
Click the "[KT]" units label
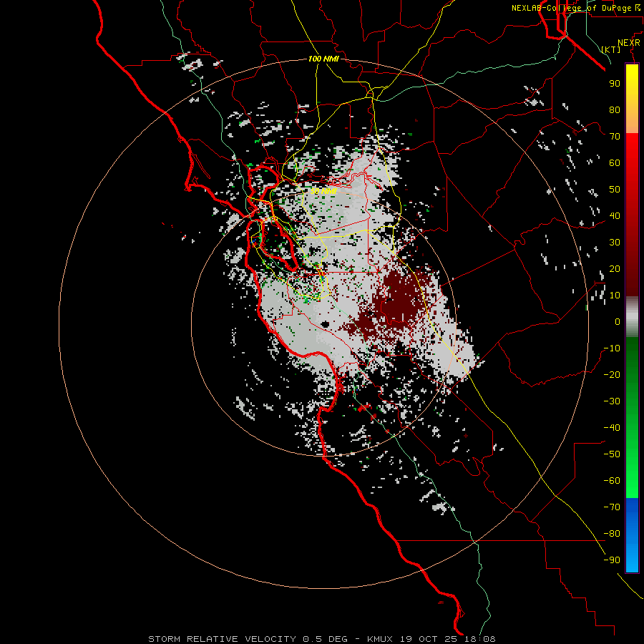(x=611, y=49)
